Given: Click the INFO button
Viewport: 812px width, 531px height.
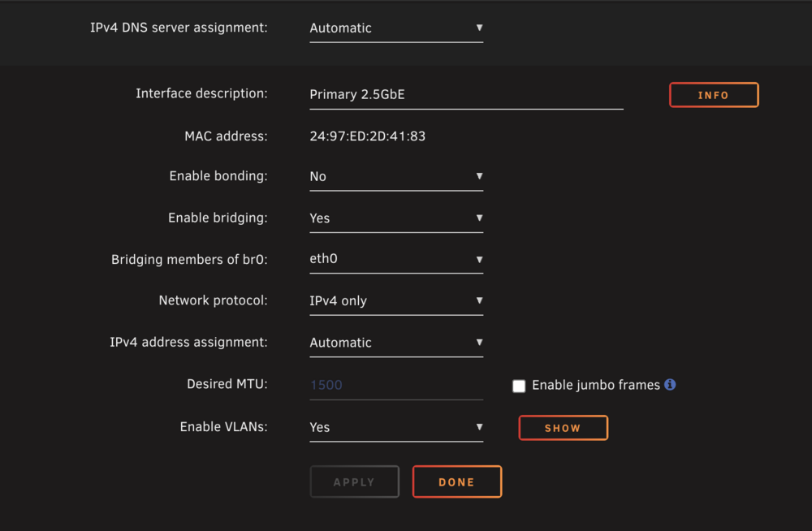Looking at the screenshot, I should 714,95.
